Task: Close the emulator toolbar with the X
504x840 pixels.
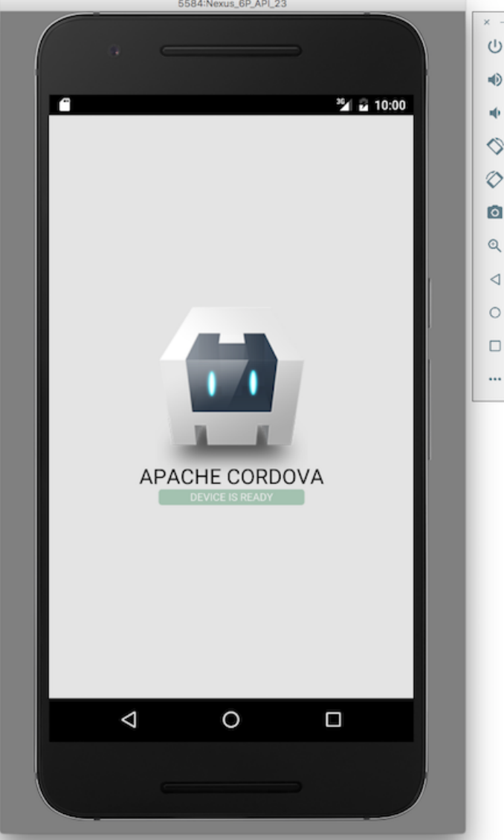Action: [x=486, y=22]
